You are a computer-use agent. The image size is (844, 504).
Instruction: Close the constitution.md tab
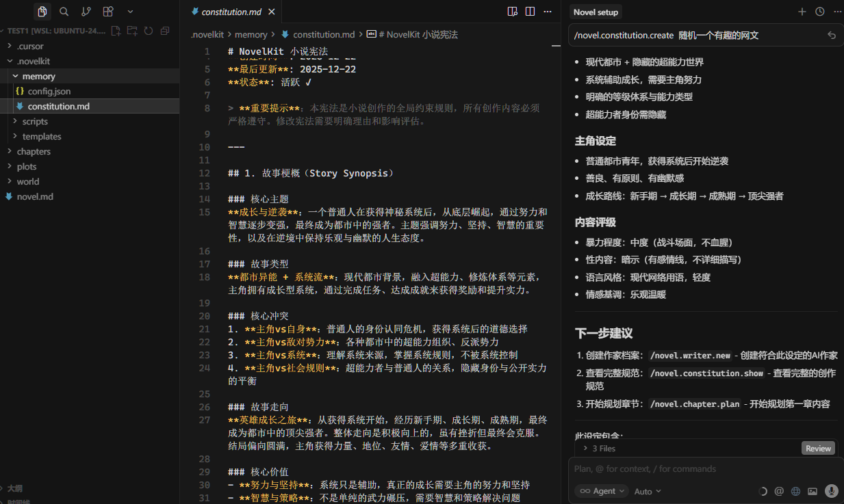[273, 12]
